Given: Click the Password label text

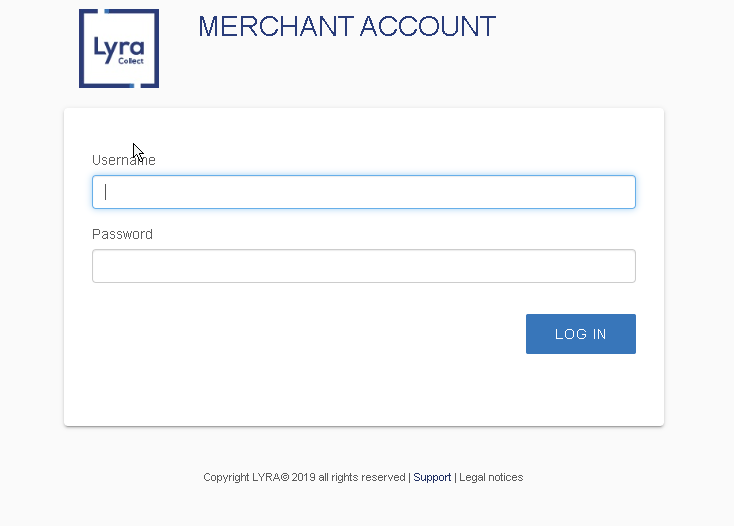Looking at the screenshot, I should [122, 234].
